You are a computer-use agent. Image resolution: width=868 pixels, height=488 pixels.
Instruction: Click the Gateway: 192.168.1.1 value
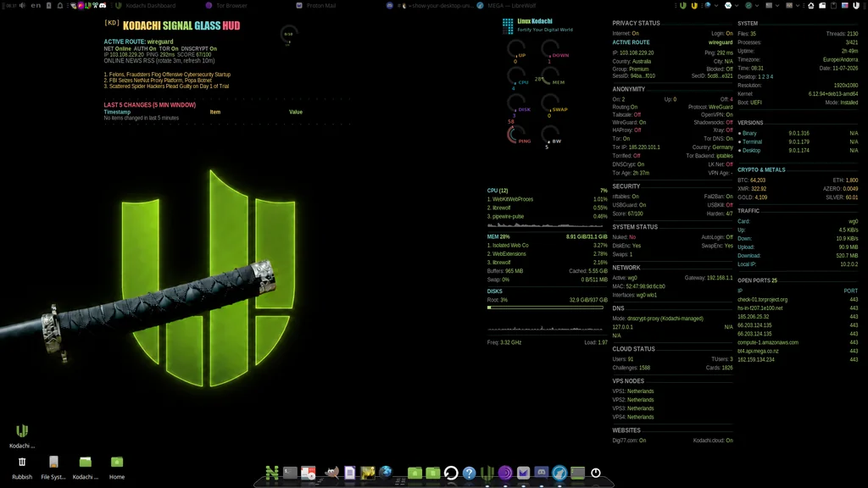click(709, 278)
